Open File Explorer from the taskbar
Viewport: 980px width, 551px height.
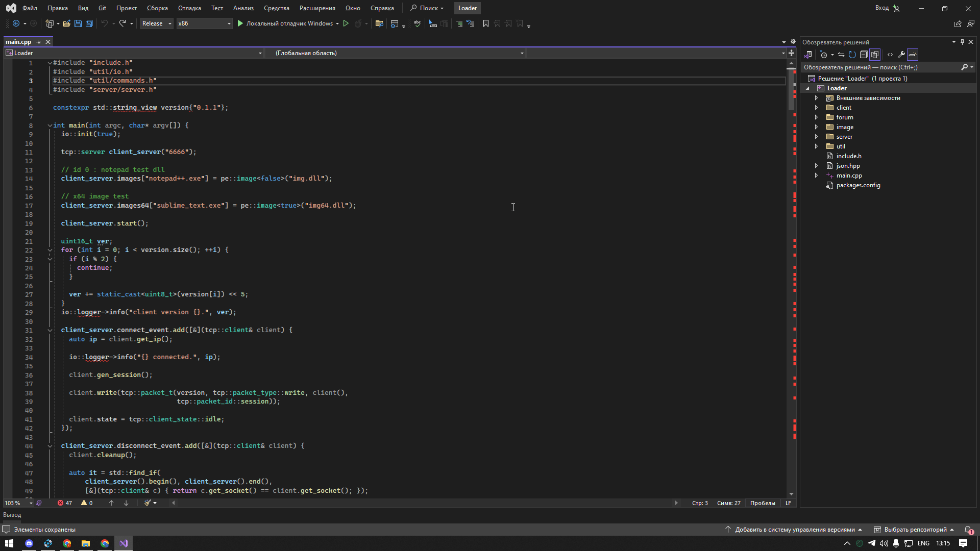coord(86,543)
